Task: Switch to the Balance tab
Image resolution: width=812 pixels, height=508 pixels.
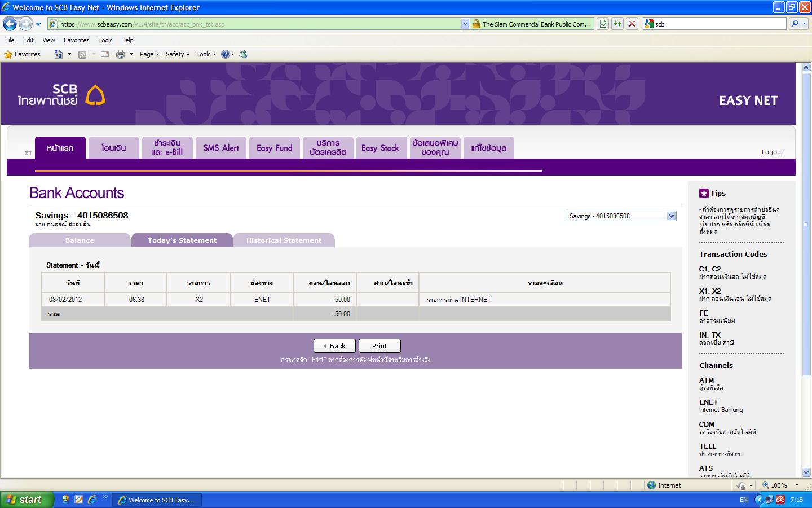Action: click(80, 240)
